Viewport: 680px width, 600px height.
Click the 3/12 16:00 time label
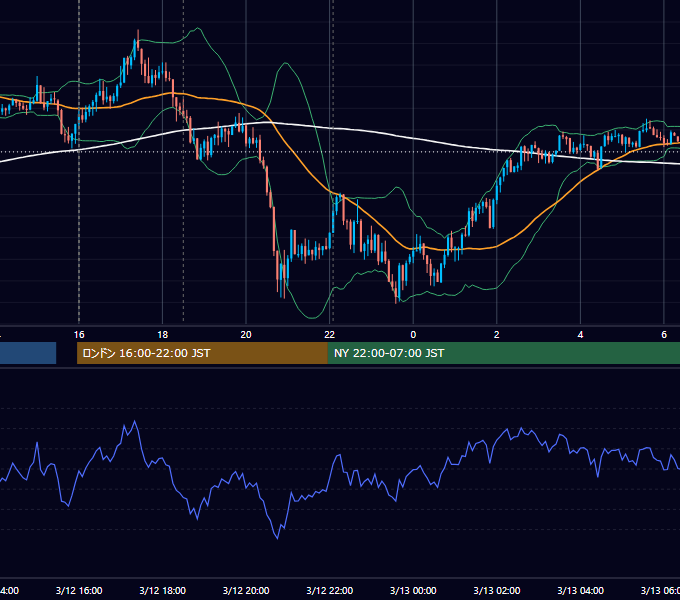pos(79,590)
